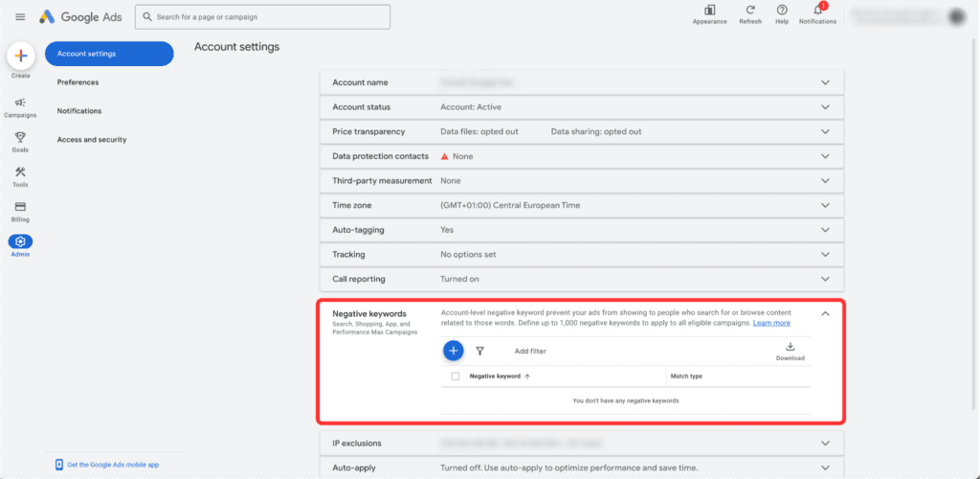Viewport: 980px width, 479px height.
Task: Click the Refresh icon
Action: [x=750, y=11]
